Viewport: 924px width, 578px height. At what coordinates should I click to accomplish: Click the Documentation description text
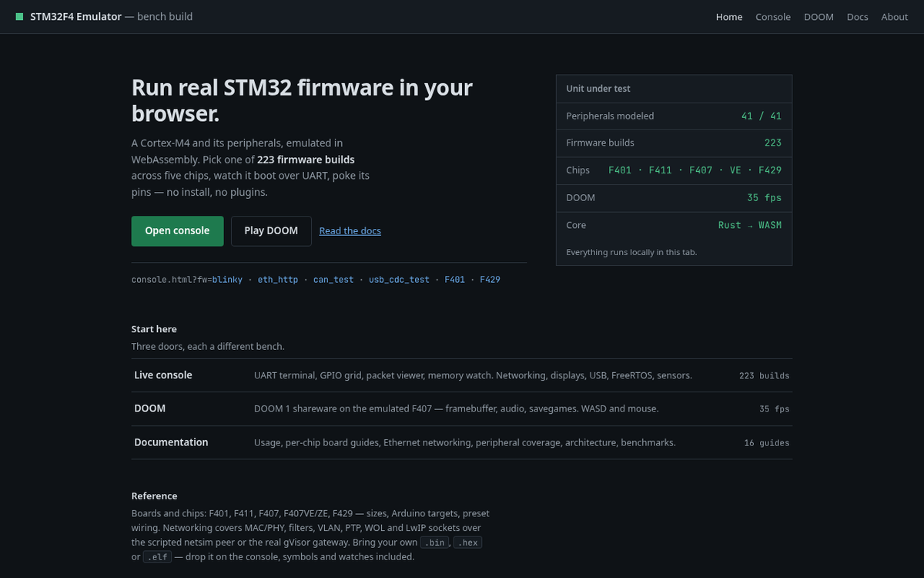click(464, 442)
